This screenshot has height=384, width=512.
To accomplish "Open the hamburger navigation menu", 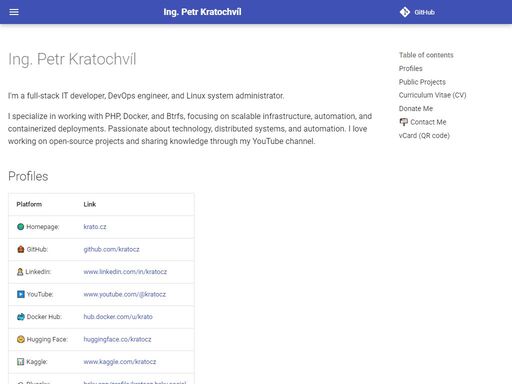I will click(x=14, y=12).
